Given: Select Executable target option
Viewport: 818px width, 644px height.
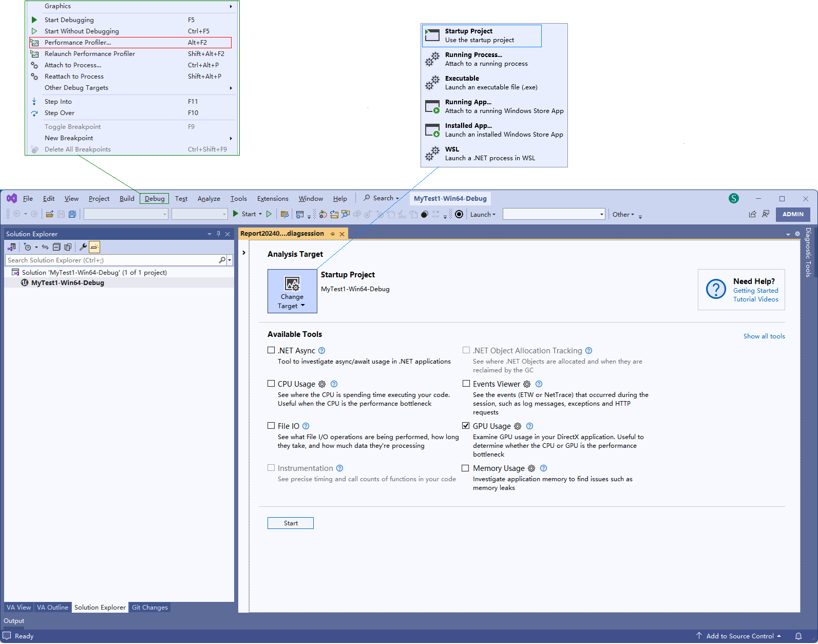Looking at the screenshot, I should (494, 83).
